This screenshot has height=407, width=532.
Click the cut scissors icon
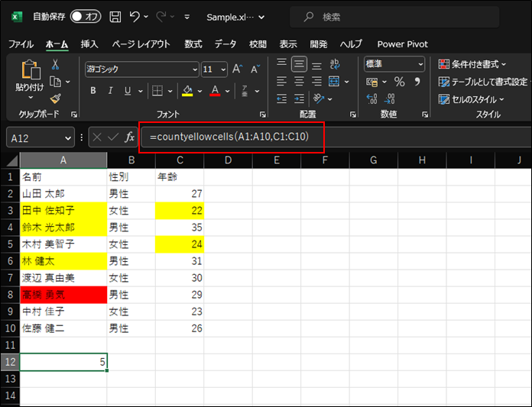click(56, 64)
